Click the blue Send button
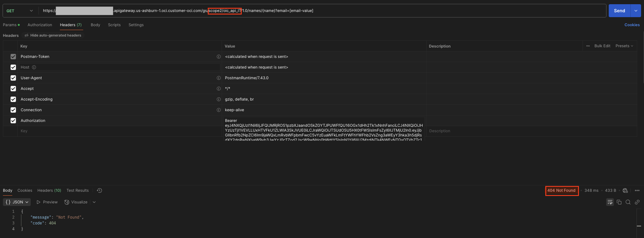This screenshot has width=644, height=238. coord(619,11)
